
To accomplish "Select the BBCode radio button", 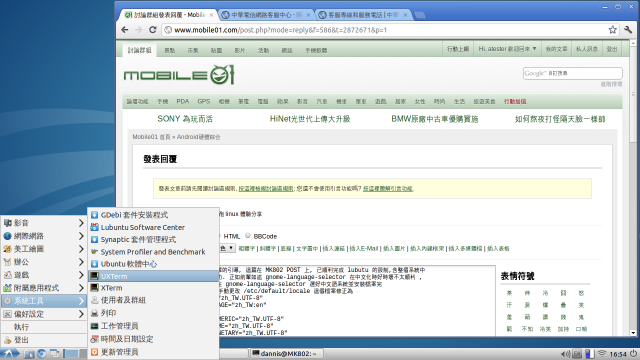I will tap(248, 236).
